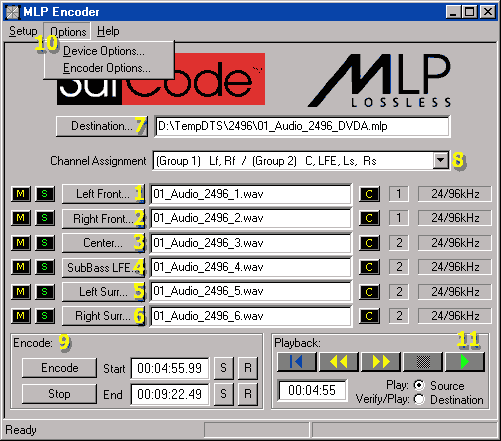The height and width of the screenshot is (441, 501).
Task: Select Source playback radio button
Action: coord(419,385)
